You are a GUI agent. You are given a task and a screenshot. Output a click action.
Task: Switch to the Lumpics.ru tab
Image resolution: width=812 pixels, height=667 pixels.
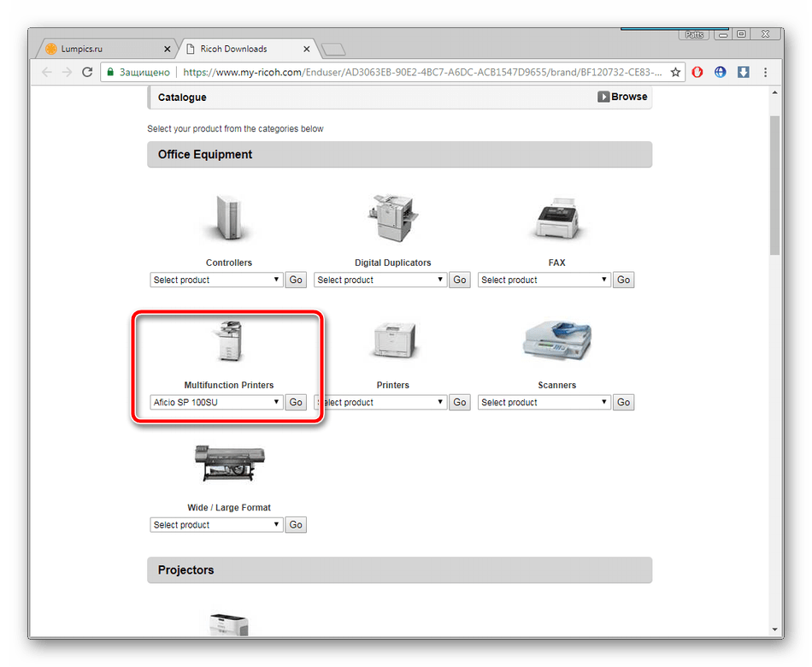103,49
